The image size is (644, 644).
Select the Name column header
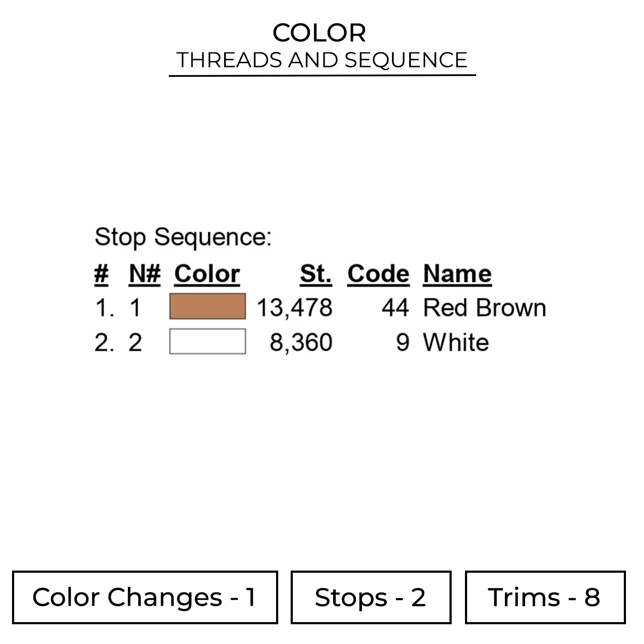457,273
